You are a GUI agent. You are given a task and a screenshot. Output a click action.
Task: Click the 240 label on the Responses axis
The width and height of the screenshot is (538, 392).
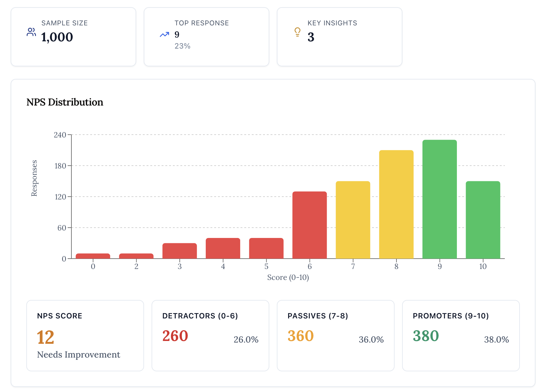pos(60,135)
